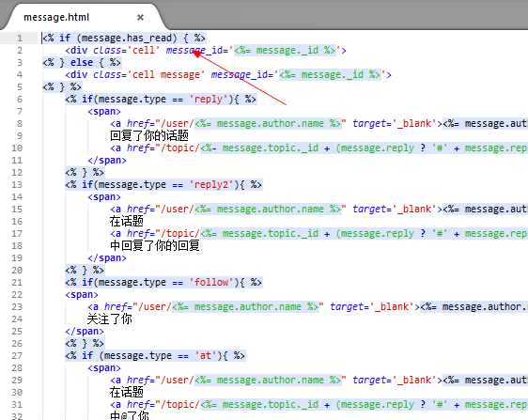528x420 pixels.
Task: Click line number 1 in gutter
Action: (x=20, y=39)
